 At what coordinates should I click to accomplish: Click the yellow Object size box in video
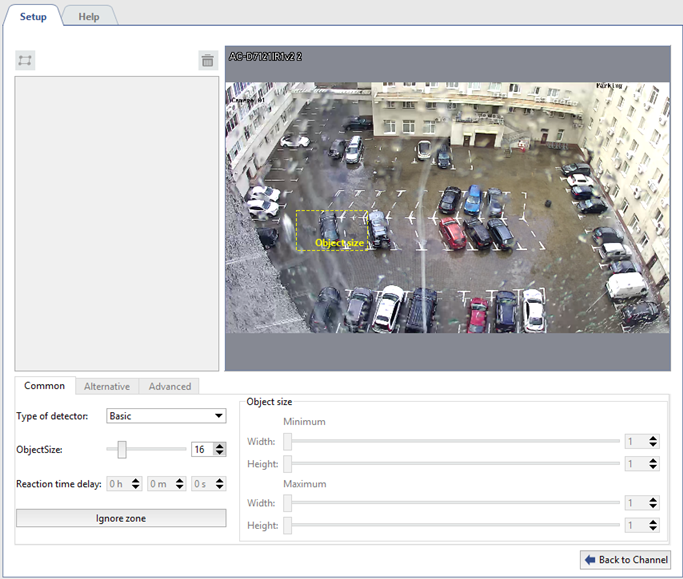[x=331, y=230]
